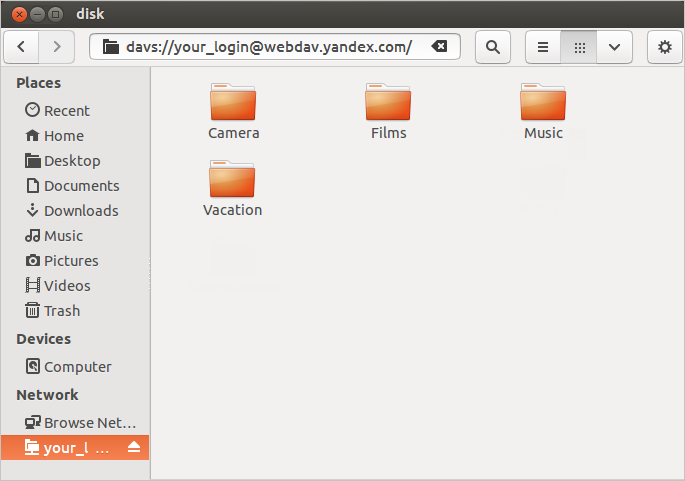Click the davs://your_login location field
Screen dimensions: 685x481
pyautogui.click(x=275, y=46)
